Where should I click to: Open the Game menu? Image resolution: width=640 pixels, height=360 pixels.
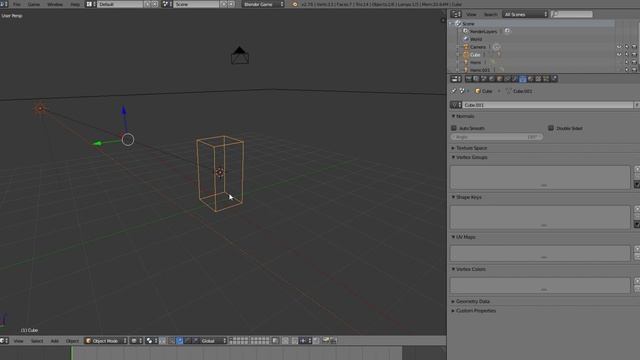(x=34, y=4)
